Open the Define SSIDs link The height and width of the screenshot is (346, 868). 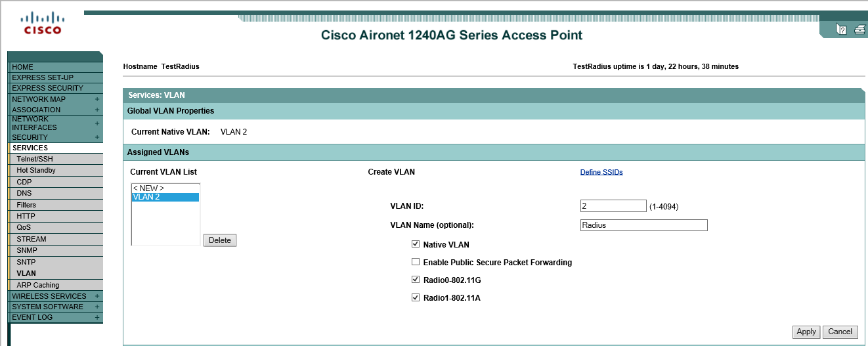601,172
